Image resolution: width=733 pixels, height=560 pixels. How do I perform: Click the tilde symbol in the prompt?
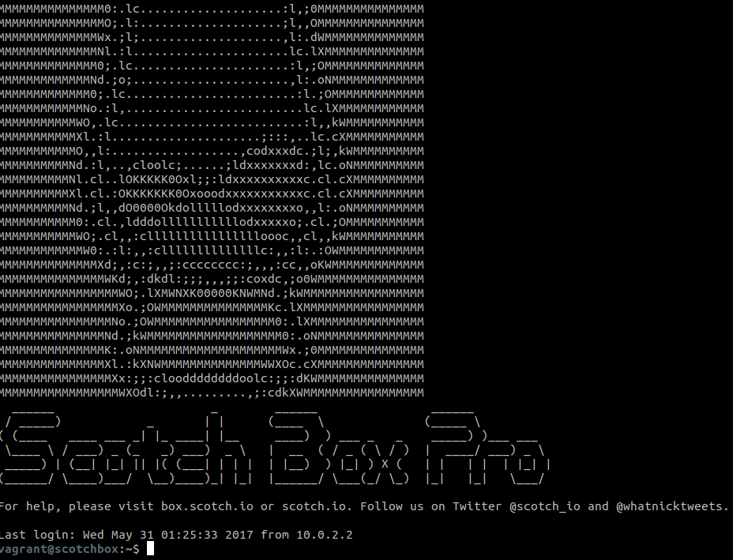point(127,549)
